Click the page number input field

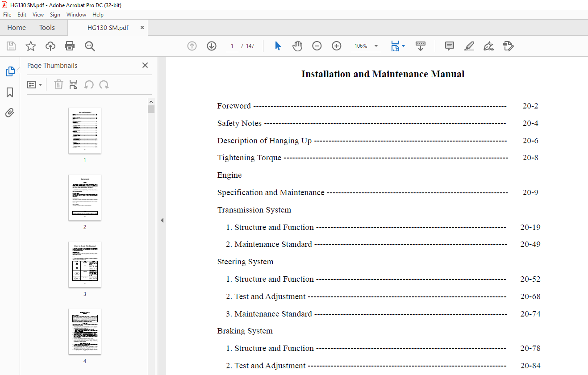tap(232, 46)
